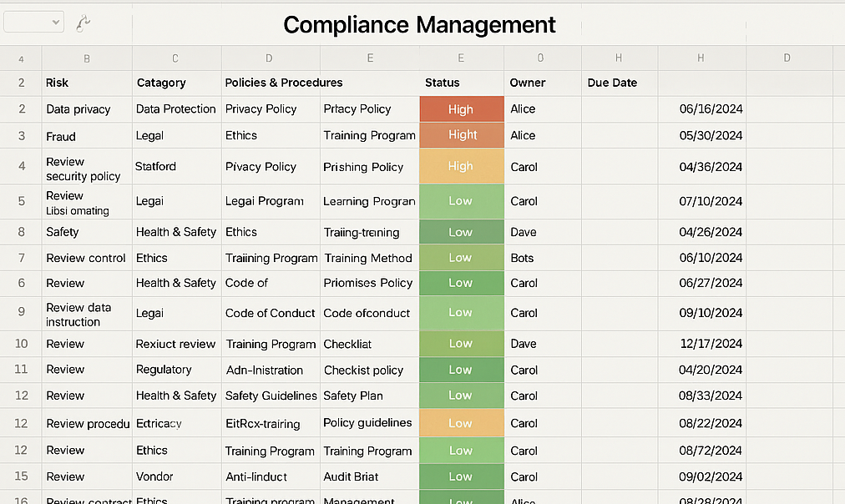Select the red High status cell for Data privacy

tap(461, 108)
